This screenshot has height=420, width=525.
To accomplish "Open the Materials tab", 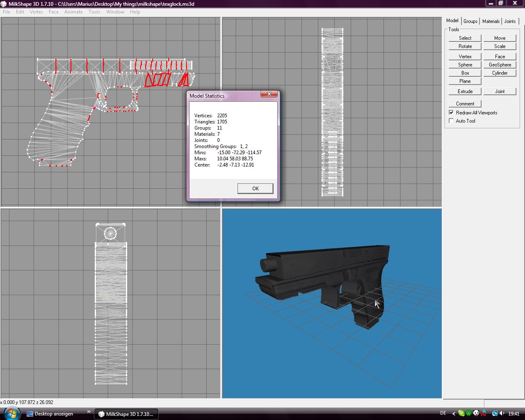I will click(x=491, y=21).
